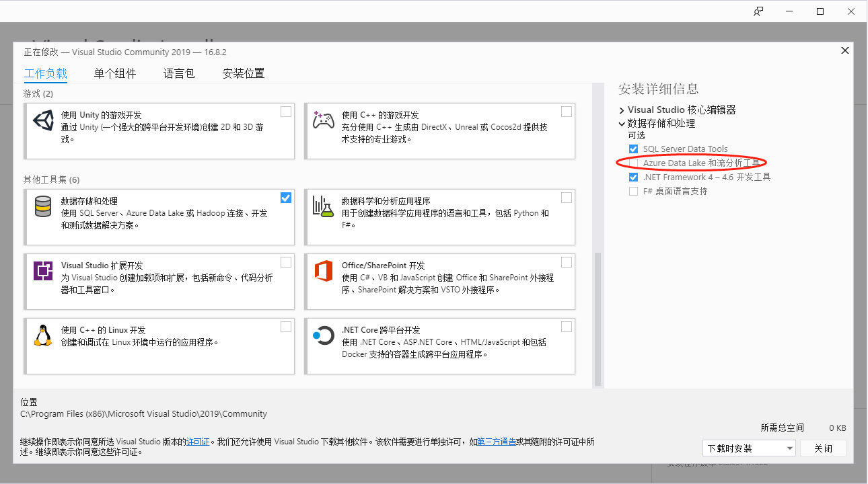Click the workloads list vertical scrollbar thumb
Viewport: 868px width, 484px height.
597,319
